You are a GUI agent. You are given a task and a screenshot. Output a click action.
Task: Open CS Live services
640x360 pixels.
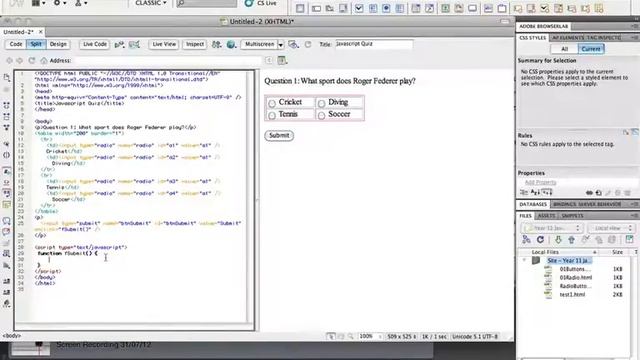click(260, 3)
